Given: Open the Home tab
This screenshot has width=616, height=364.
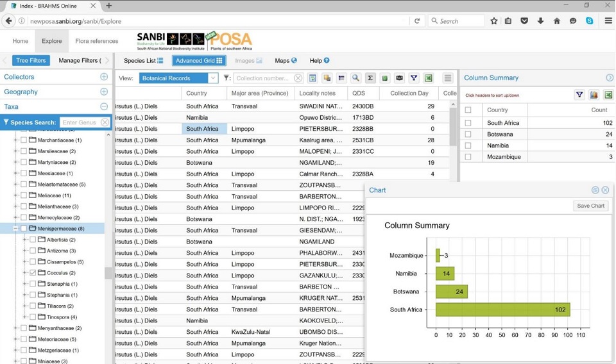Looking at the screenshot, I should (x=21, y=41).
